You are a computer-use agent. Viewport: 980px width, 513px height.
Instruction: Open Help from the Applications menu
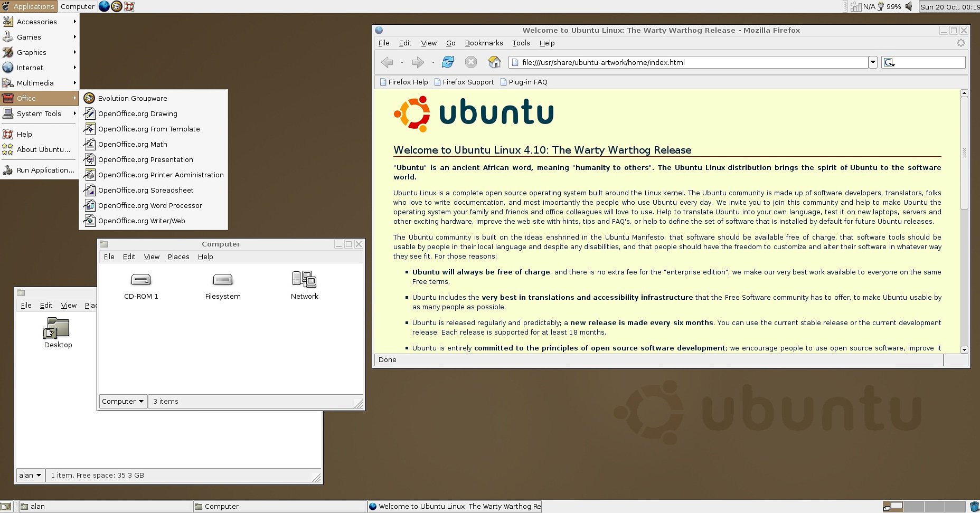click(40, 134)
